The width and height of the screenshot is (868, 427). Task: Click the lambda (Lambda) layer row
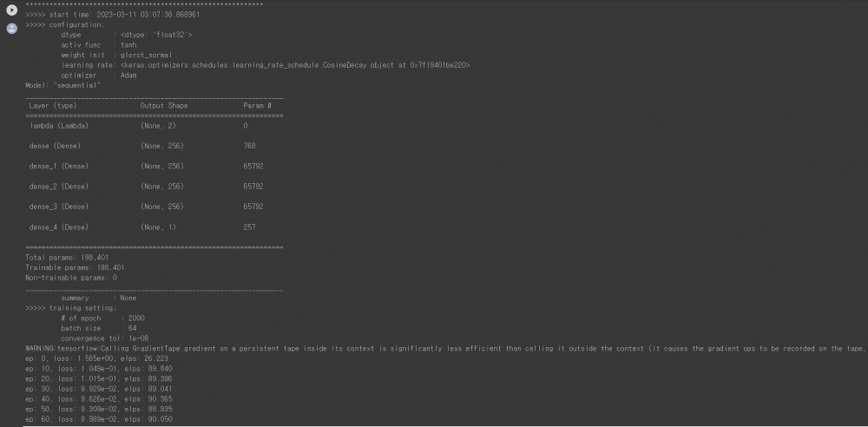pos(58,125)
